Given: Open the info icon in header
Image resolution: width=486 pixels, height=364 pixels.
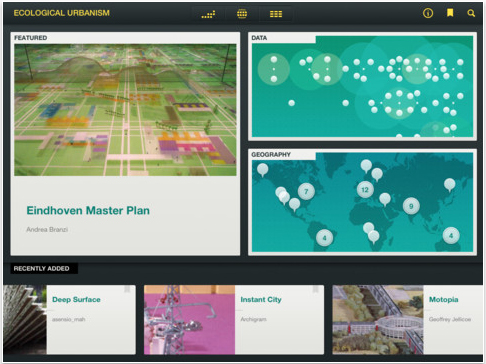Looking at the screenshot, I should pyautogui.click(x=428, y=13).
